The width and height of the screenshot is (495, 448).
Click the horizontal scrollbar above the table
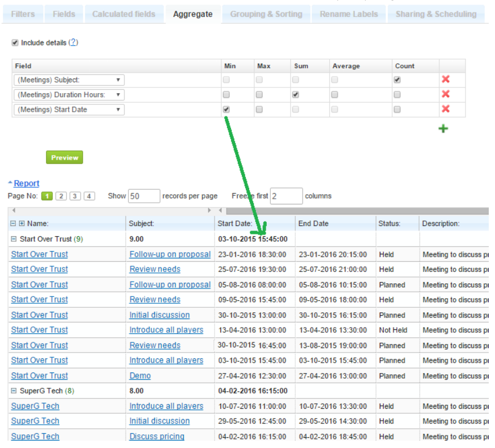[352, 211]
